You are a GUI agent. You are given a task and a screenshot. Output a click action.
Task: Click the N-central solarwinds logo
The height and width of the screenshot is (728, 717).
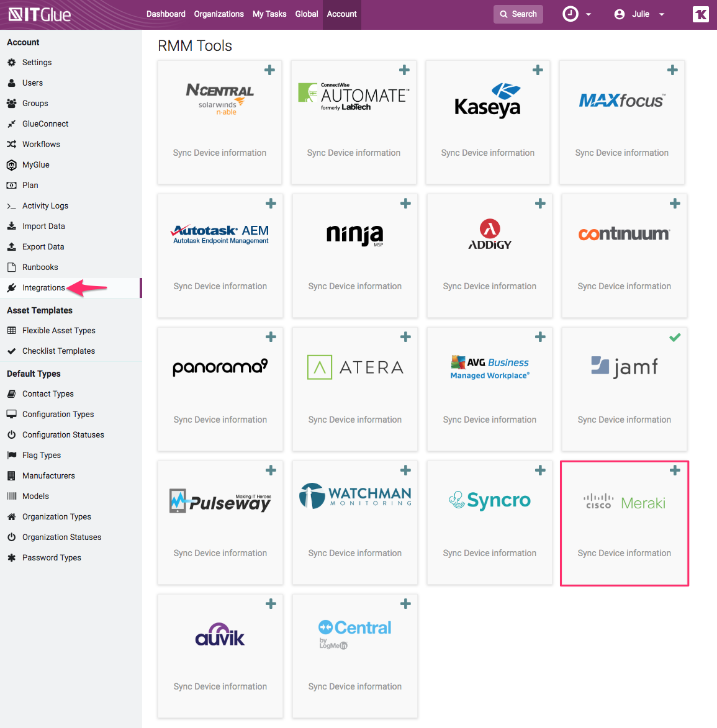220,99
